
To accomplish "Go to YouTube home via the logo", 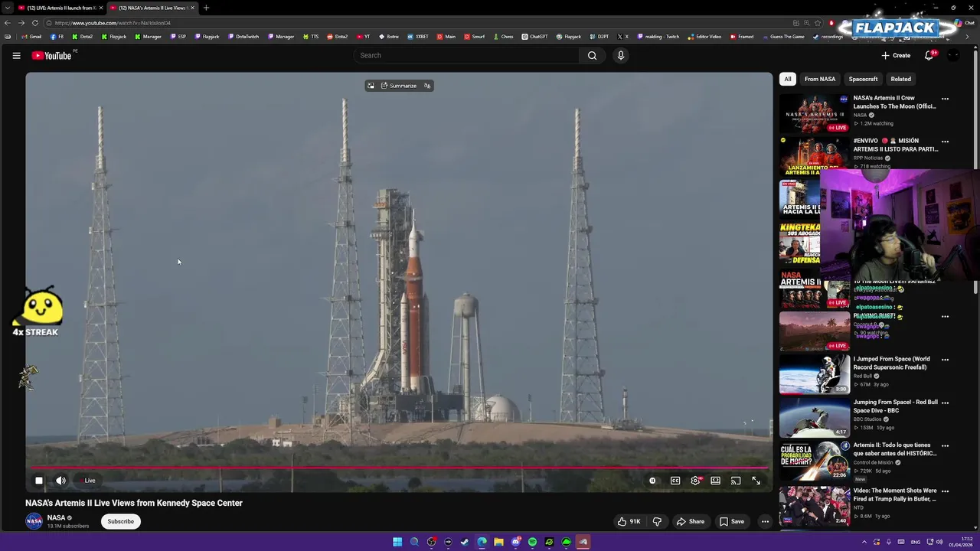I will coord(51,55).
